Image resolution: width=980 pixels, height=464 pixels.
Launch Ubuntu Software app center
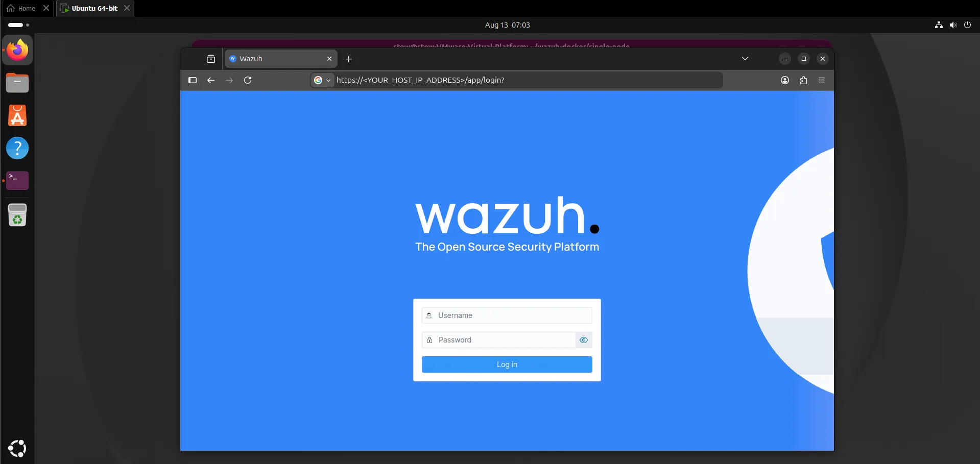pos(17,115)
